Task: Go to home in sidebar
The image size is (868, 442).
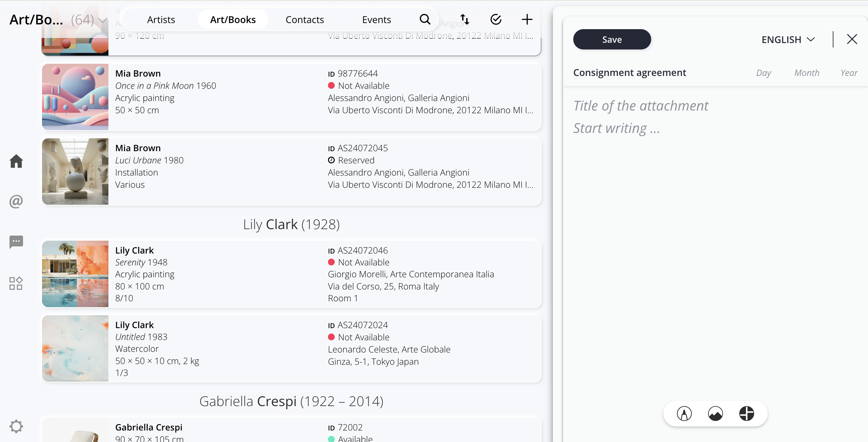Action: click(16, 161)
